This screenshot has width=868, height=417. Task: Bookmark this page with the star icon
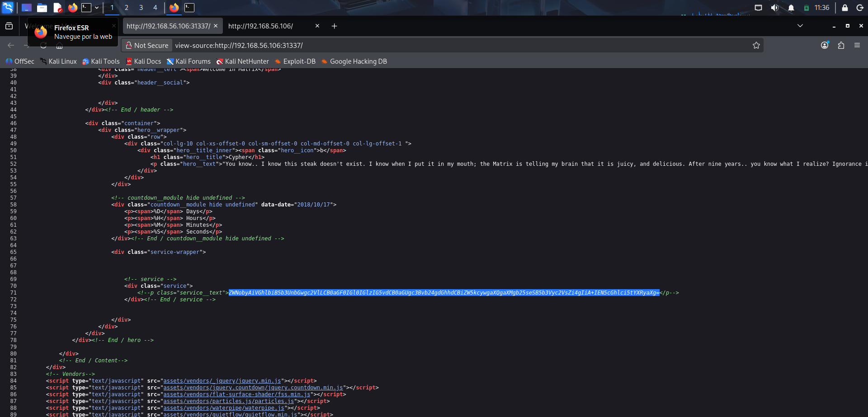click(x=756, y=45)
